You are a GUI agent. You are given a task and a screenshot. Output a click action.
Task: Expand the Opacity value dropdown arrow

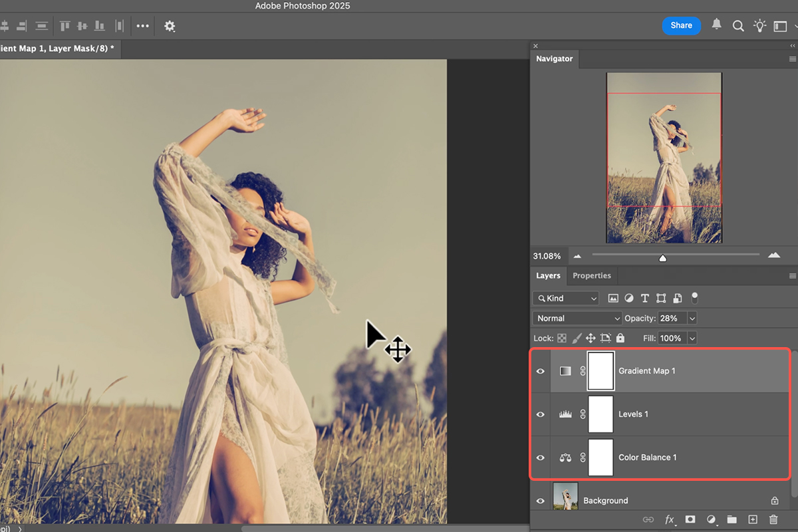pyautogui.click(x=692, y=319)
